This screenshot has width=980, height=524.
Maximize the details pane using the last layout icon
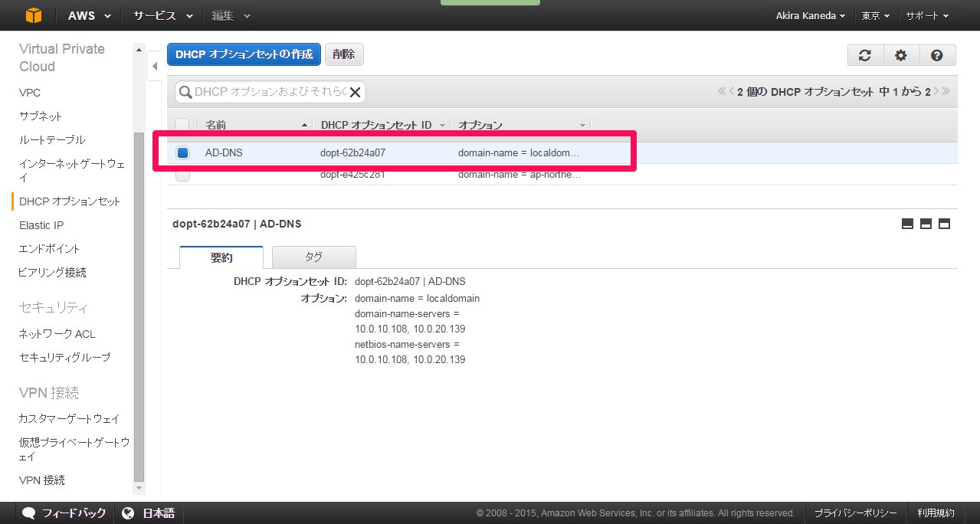[x=944, y=224]
